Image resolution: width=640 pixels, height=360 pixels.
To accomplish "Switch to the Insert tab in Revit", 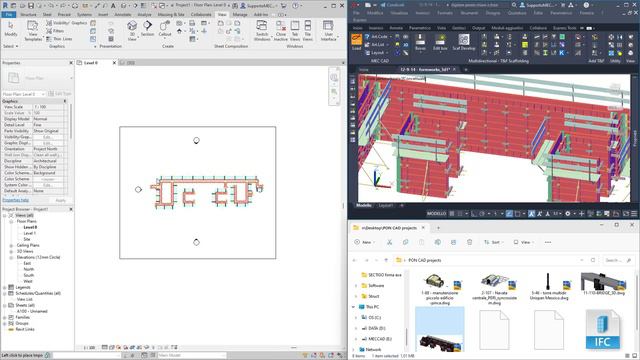I will pyautogui.click(x=103, y=14).
